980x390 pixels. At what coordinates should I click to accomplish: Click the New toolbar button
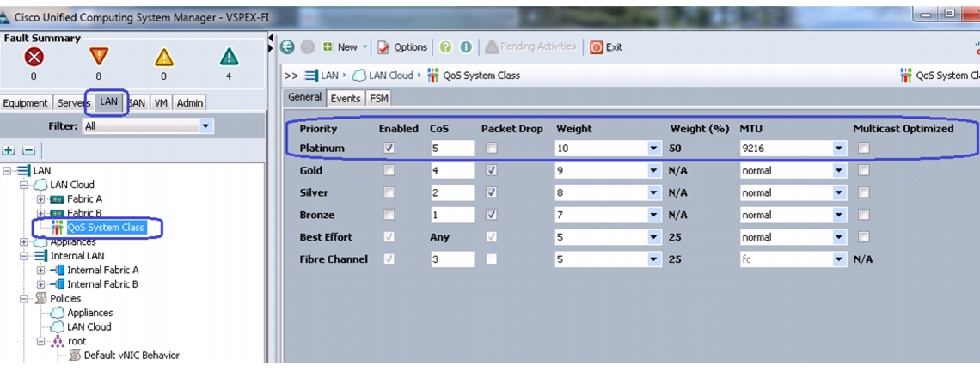(340, 47)
